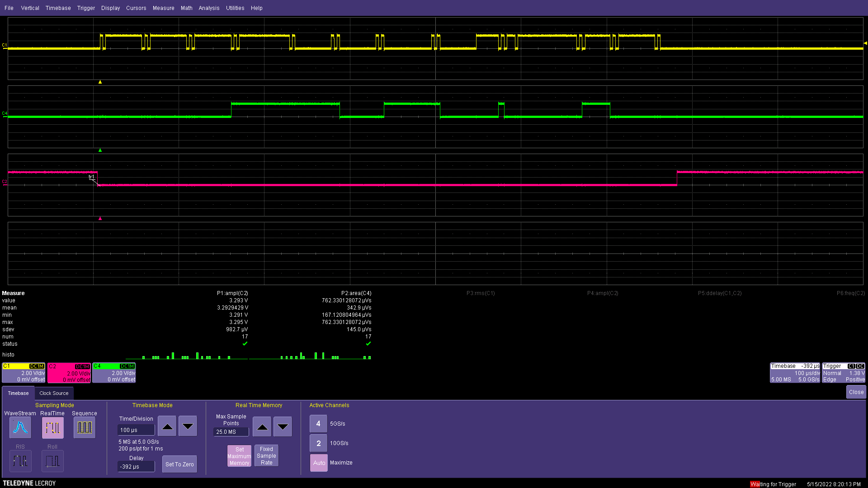Image resolution: width=868 pixels, height=488 pixels.
Task: Select 4 active channels at 5GS/s
Action: (318, 424)
